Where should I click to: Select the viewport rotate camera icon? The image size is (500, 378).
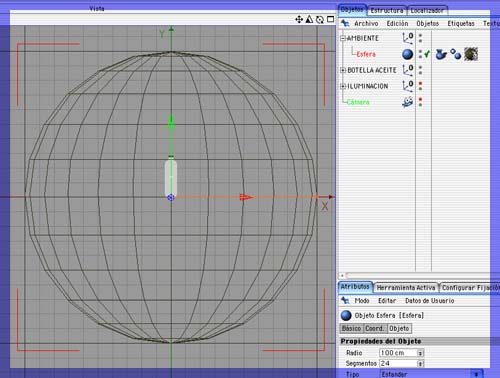(x=320, y=20)
